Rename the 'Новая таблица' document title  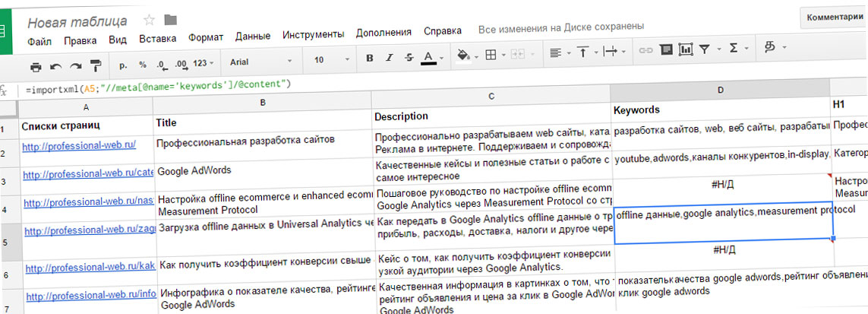point(77,22)
